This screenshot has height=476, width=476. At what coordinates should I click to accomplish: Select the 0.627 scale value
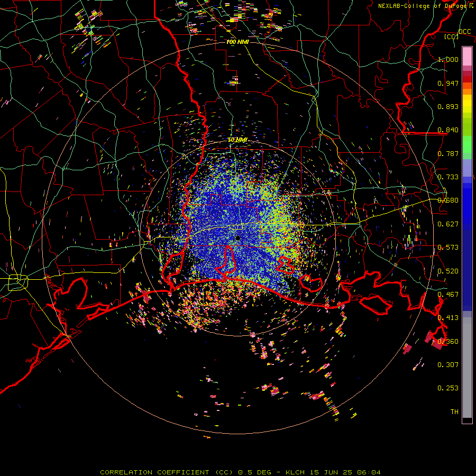(x=448, y=224)
